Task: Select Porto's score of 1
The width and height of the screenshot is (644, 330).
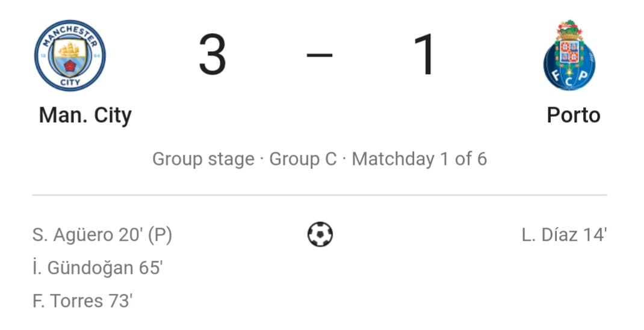Action: 426,55
